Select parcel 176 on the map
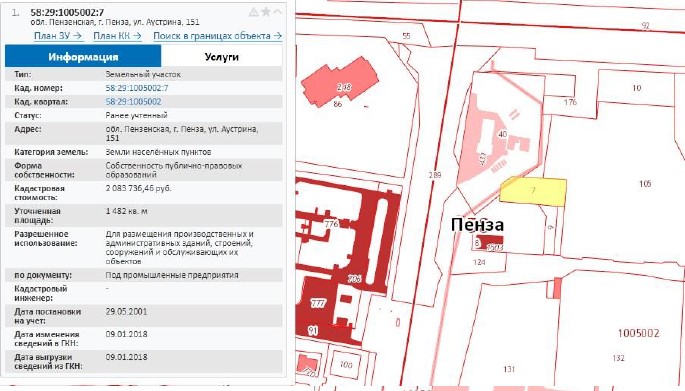The width and height of the screenshot is (685, 391). 570,102
